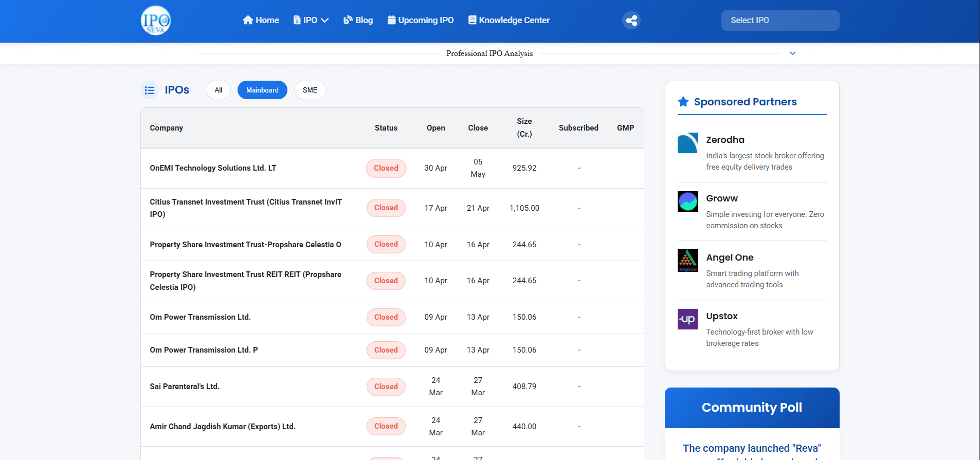Click the IPOs list icon
The width and height of the screenshot is (980, 460).
(150, 90)
